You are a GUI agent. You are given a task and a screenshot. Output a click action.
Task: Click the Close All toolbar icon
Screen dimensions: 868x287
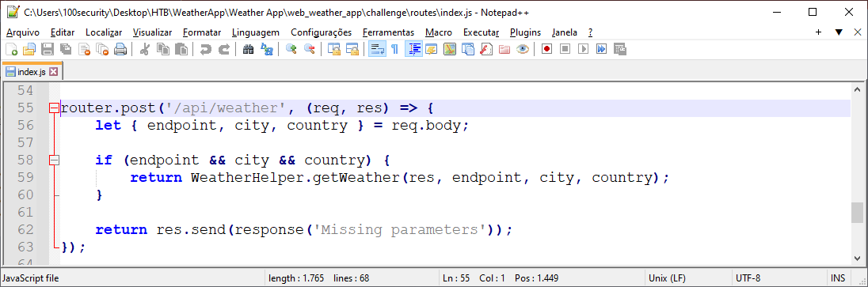pyautogui.click(x=102, y=49)
